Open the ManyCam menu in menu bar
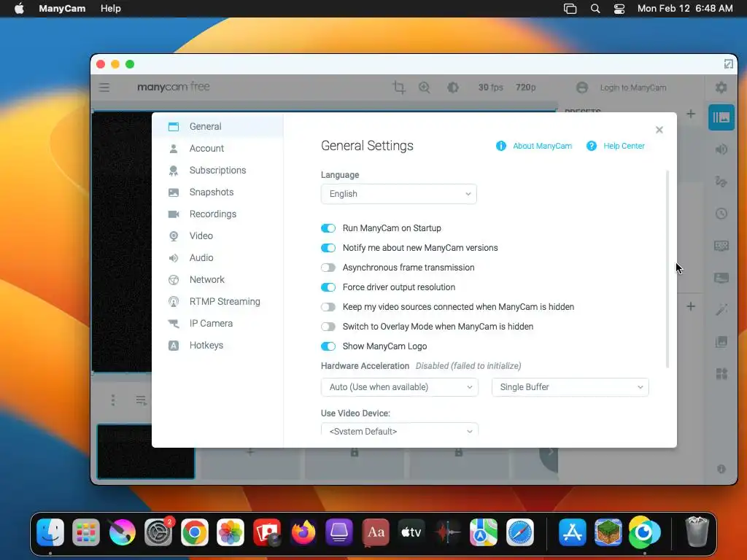747x560 pixels. [x=62, y=9]
